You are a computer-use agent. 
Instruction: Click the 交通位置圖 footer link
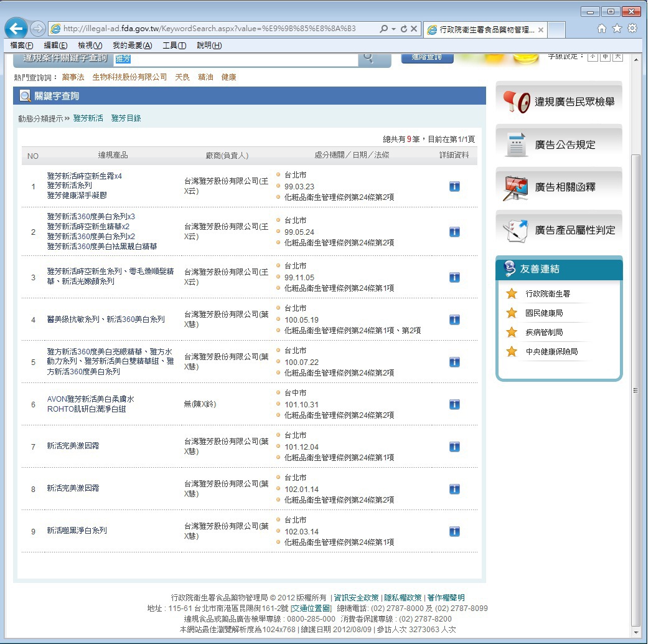point(311,608)
